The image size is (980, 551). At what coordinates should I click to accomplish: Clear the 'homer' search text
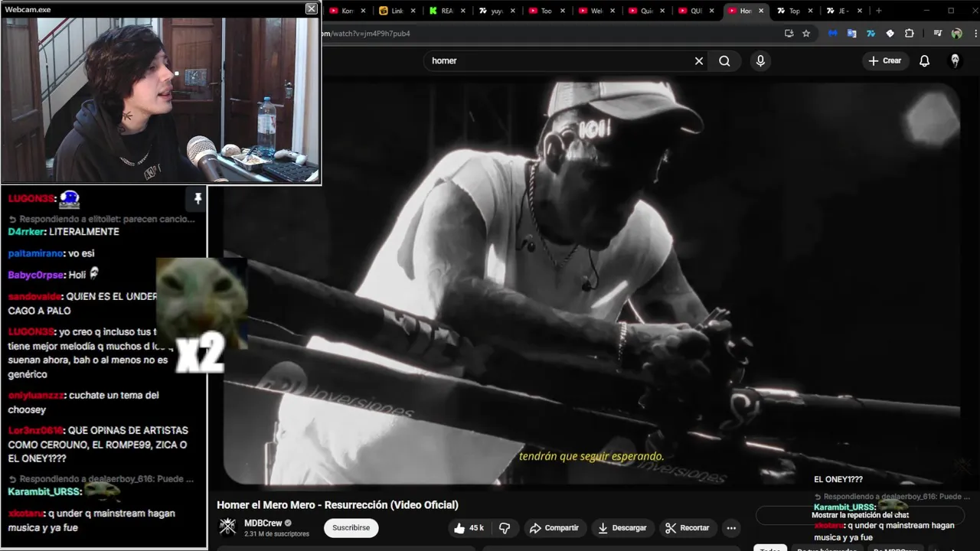pyautogui.click(x=699, y=60)
